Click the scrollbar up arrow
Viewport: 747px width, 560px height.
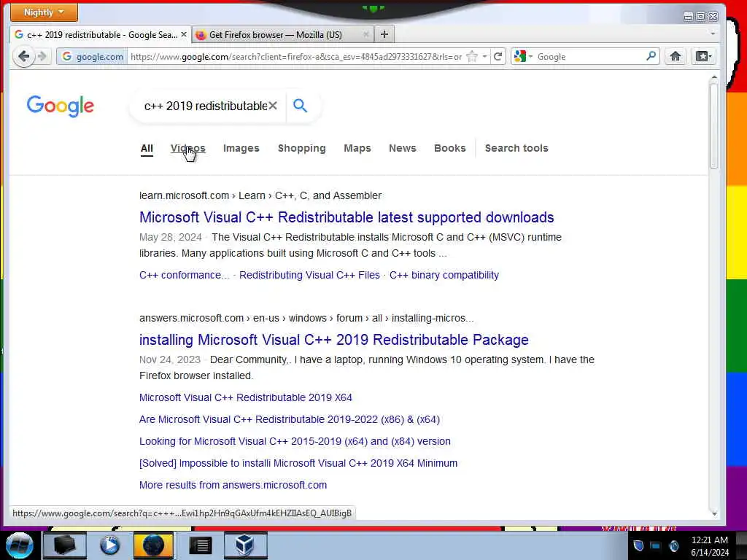click(713, 77)
